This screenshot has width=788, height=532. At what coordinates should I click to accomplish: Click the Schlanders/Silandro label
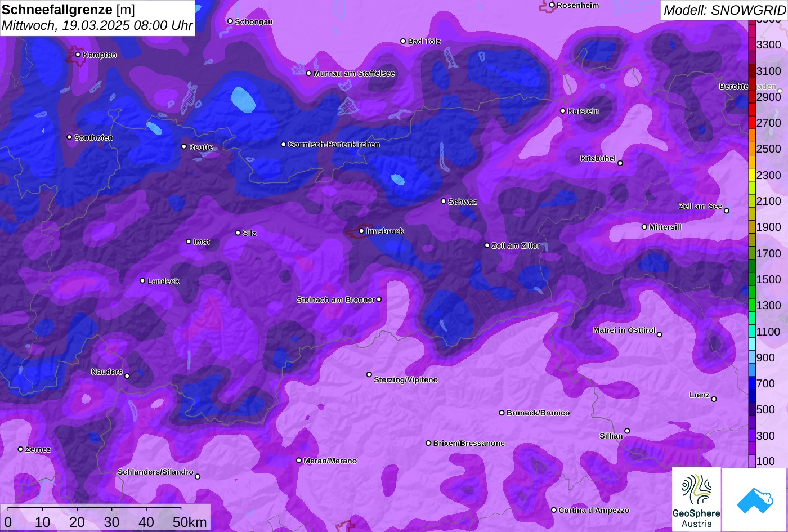pos(155,472)
